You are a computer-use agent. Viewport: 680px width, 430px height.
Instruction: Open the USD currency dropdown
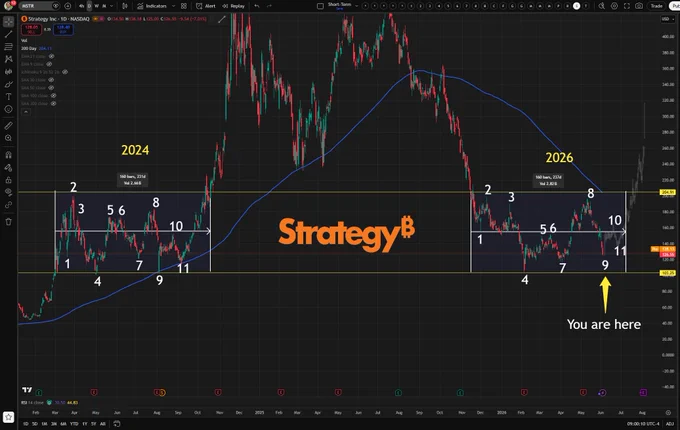(667, 19)
